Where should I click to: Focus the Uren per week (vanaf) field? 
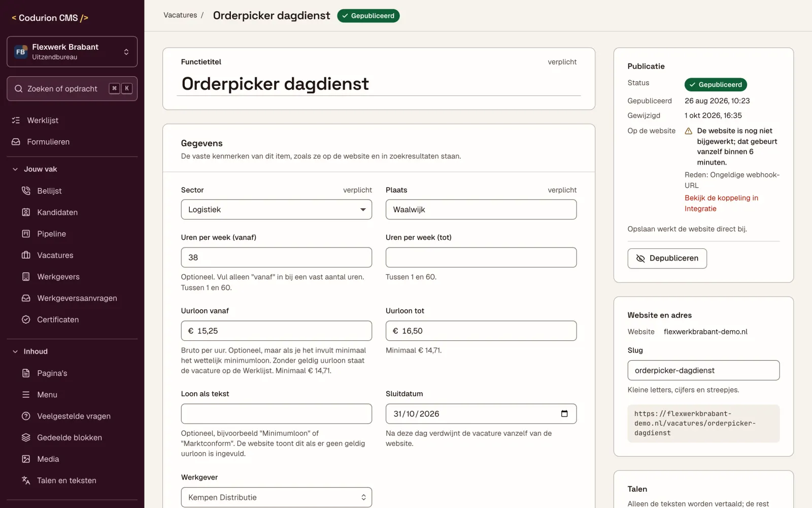pos(277,258)
